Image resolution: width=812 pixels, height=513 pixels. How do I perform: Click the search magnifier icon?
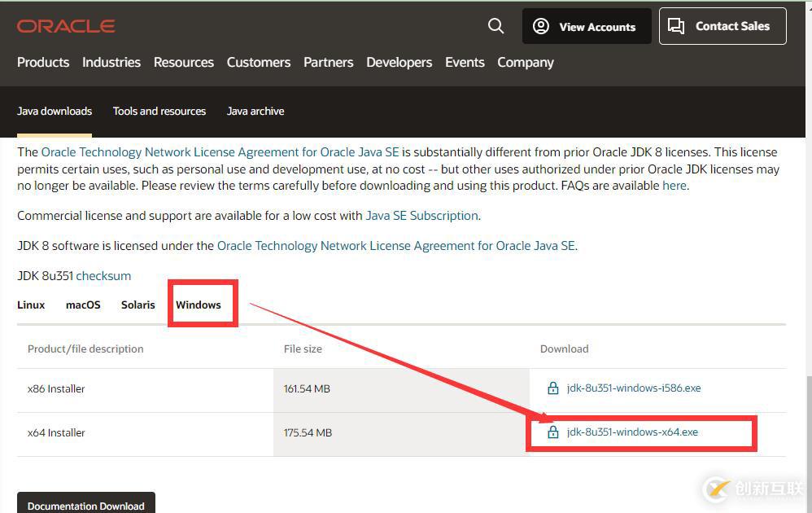pyautogui.click(x=495, y=26)
